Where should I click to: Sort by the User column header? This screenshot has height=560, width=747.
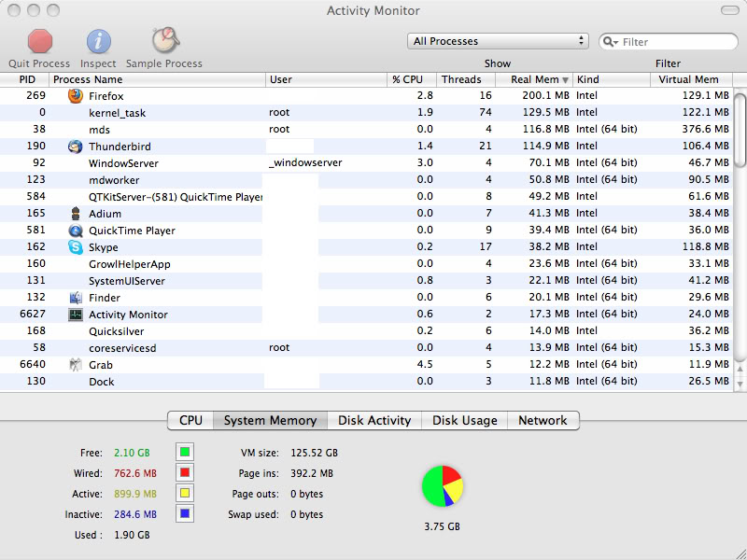[326, 79]
